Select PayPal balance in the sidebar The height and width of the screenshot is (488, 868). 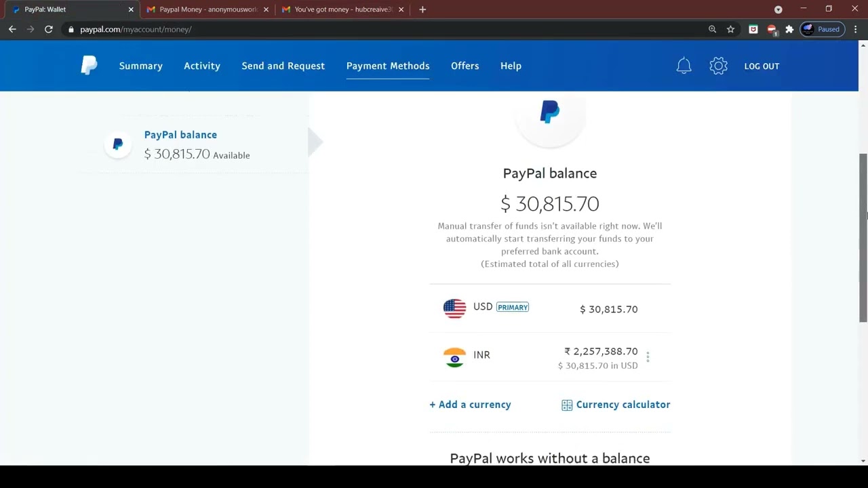[x=180, y=135]
